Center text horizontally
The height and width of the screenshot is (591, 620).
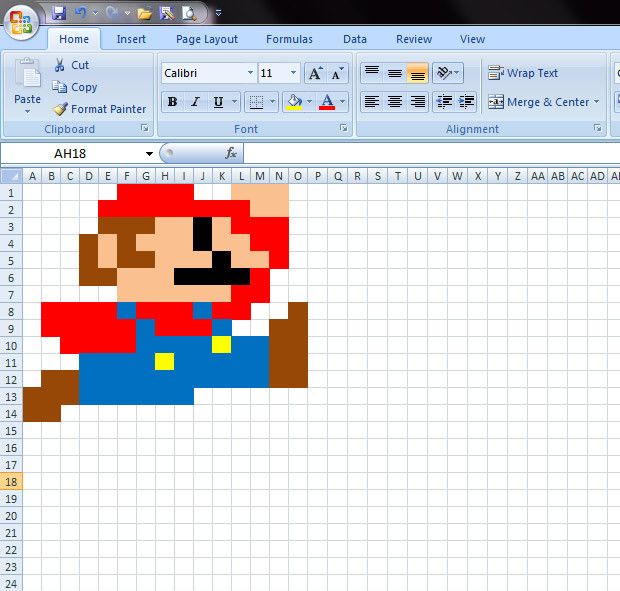(395, 102)
